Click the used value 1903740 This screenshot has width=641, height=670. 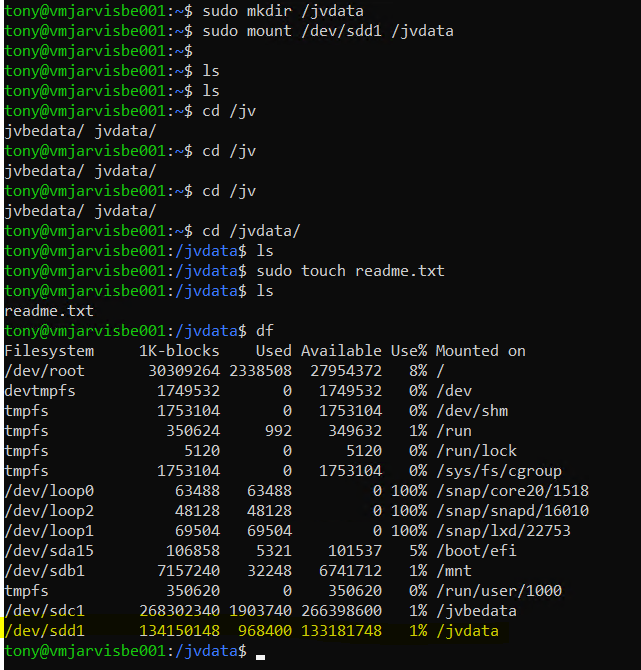coord(260,611)
